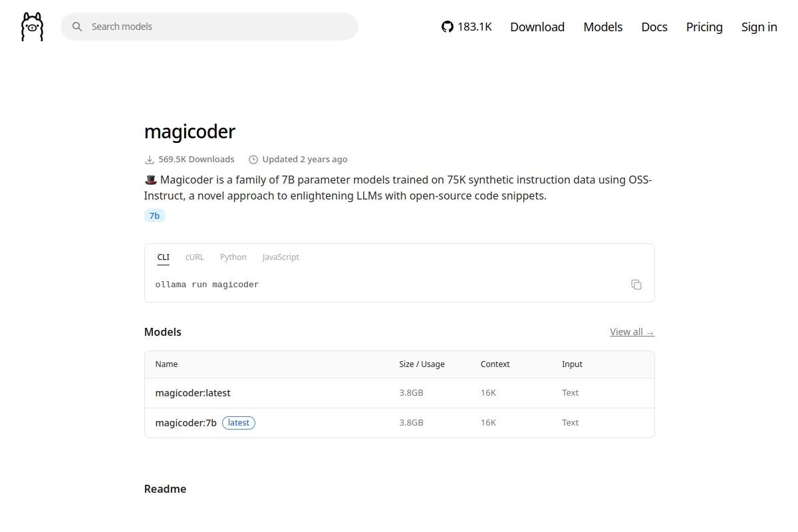Open the magicoder:7b model row

(x=400, y=423)
